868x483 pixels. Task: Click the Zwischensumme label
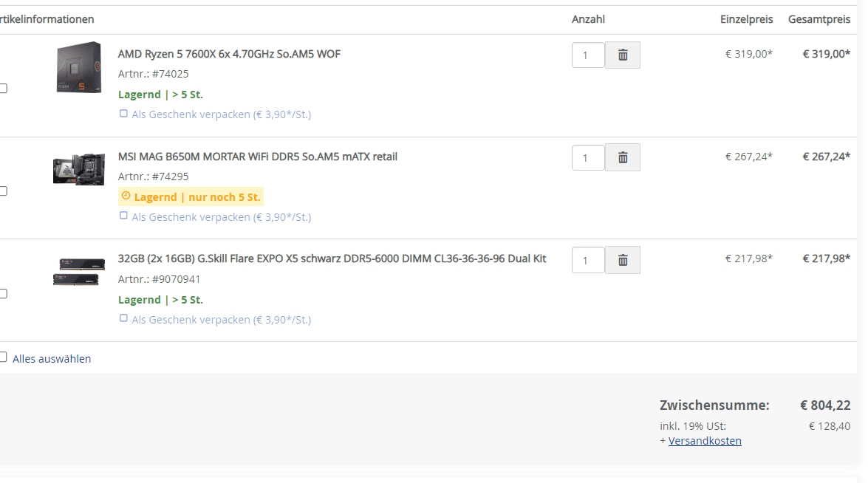coord(714,405)
